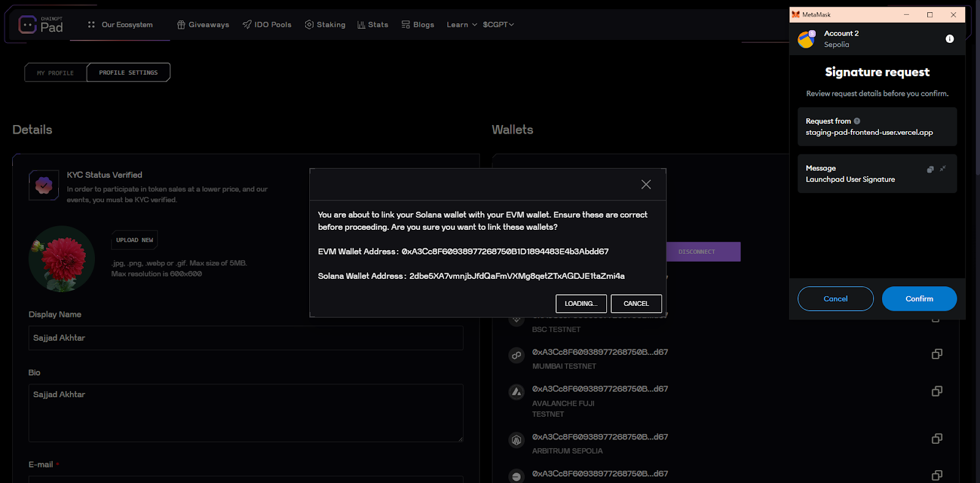The width and height of the screenshot is (980, 483).
Task: Click the dahlia profile picture
Action: point(61,259)
